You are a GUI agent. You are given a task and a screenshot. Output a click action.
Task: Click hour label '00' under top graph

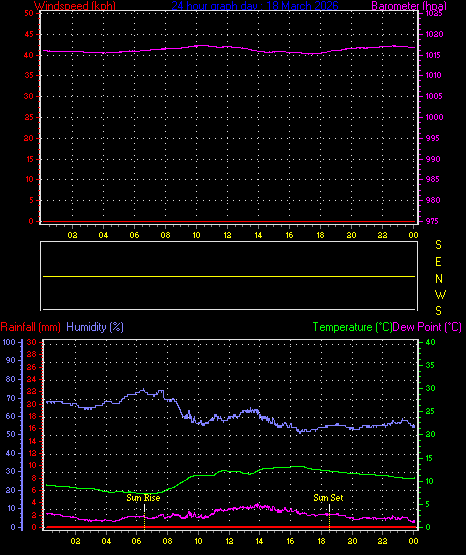coord(413,235)
